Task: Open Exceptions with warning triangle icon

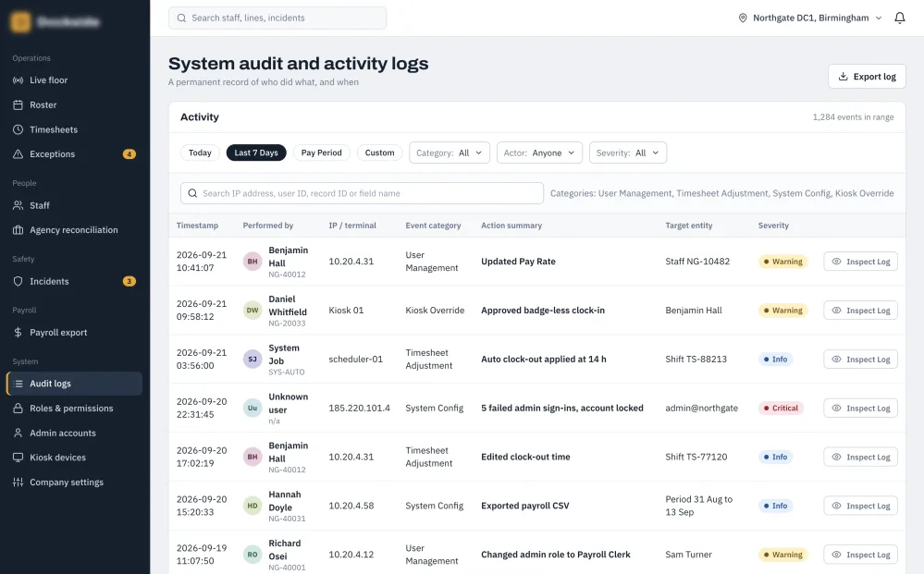Action: [x=74, y=154]
